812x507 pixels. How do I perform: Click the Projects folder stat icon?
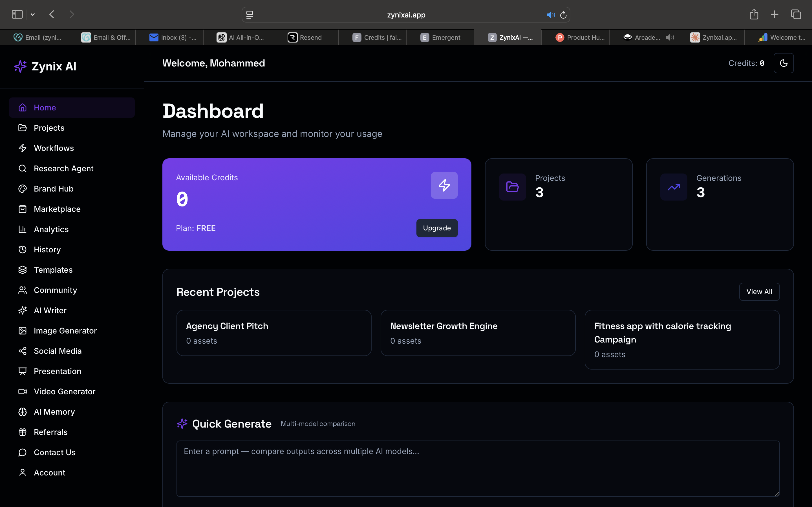coord(512,187)
